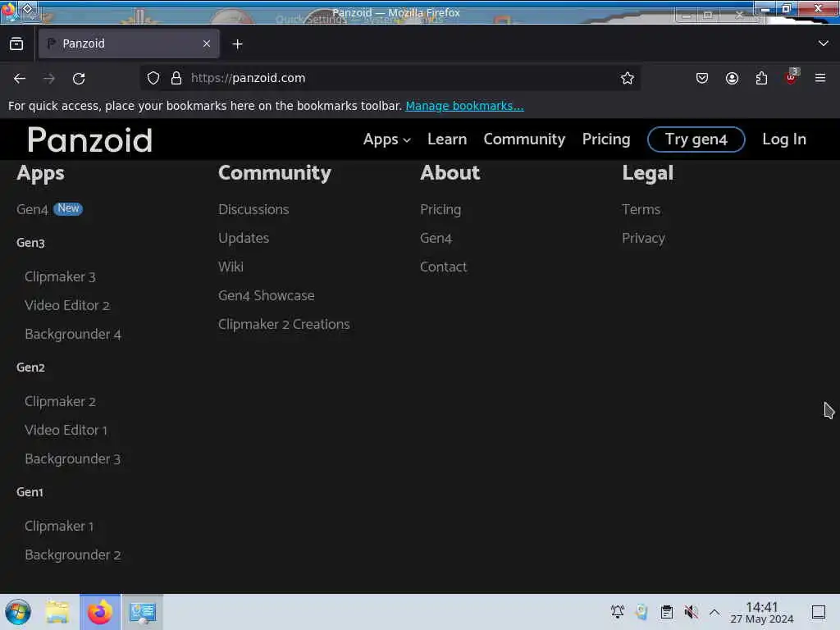This screenshot has width=840, height=630.
Task: Open a new tab with plus icon
Action: (237, 44)
